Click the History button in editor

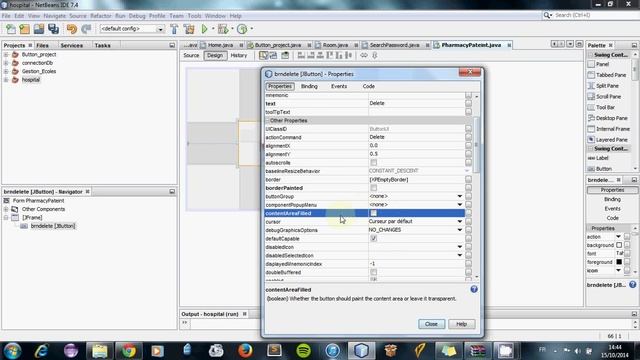tap(239, 56)
